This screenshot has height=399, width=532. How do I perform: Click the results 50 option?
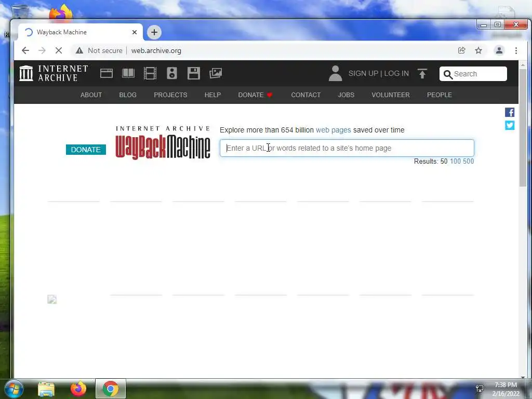(x=444, y=162)
